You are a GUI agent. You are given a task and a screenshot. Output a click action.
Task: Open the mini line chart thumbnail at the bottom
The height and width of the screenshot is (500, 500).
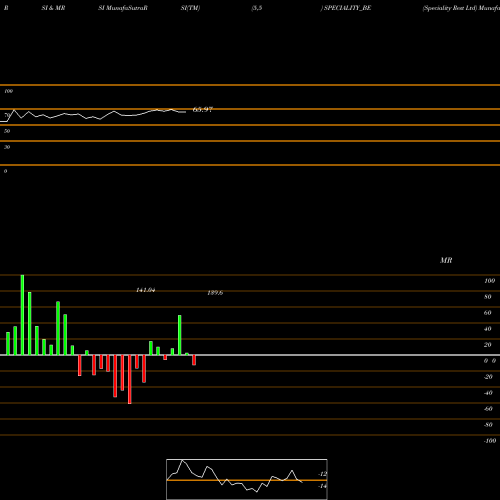[x=247, y=479]
